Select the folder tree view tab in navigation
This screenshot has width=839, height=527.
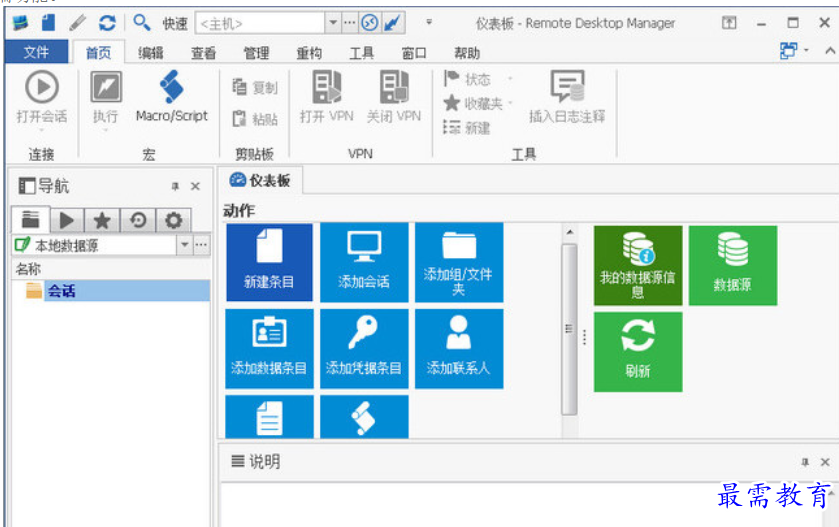(x=30, y=219)
